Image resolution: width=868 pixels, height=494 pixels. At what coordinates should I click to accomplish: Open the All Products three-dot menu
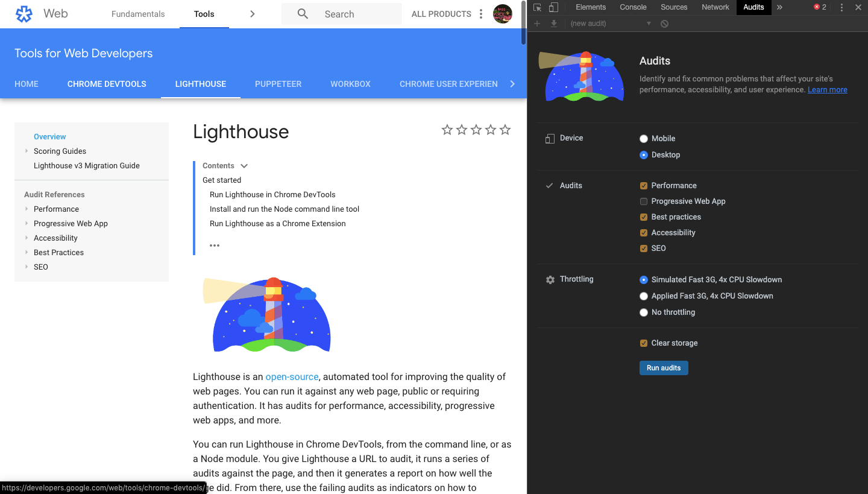(481, 14)
